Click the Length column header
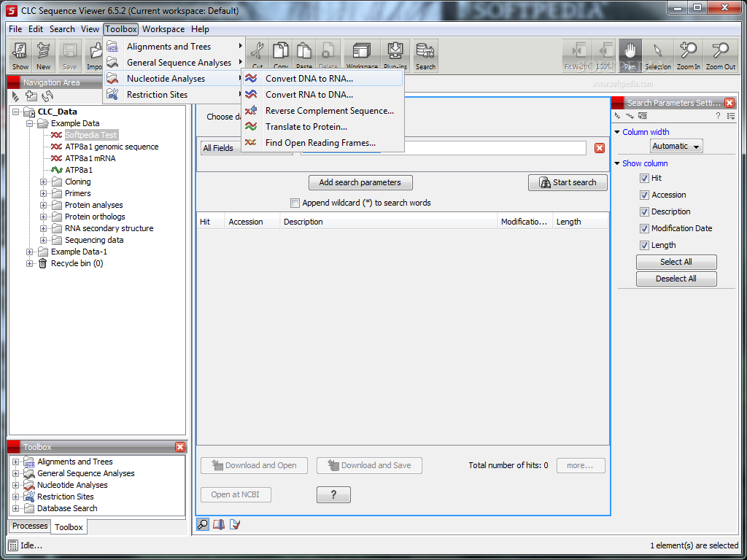747x560 pixels. 580,222
